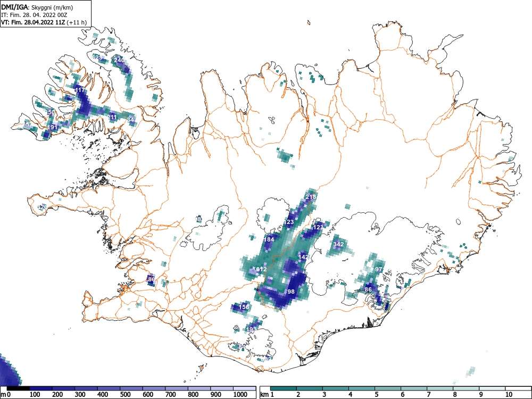Click the map visibility value '142'
This screenshot has width=532, height=399.
(x=303, y=257)
